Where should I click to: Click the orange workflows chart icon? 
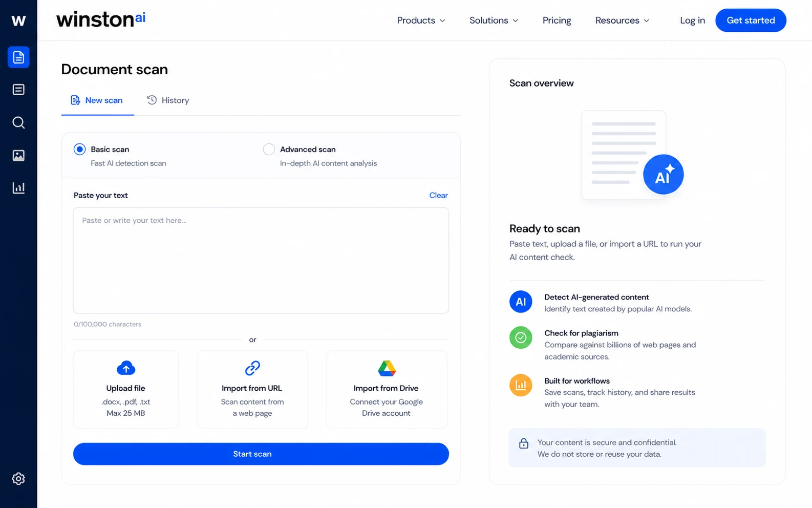(x=521, y=385)
